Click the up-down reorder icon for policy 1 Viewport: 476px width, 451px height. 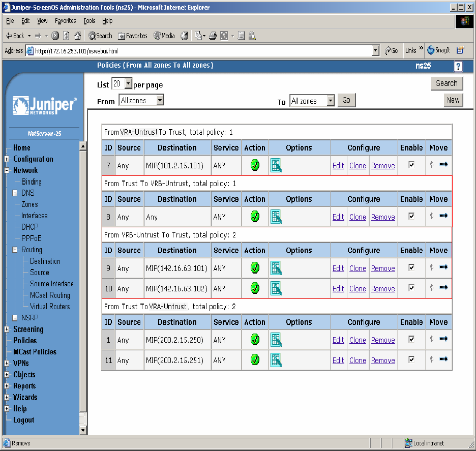pyautogui.click(x=431, y=339)
